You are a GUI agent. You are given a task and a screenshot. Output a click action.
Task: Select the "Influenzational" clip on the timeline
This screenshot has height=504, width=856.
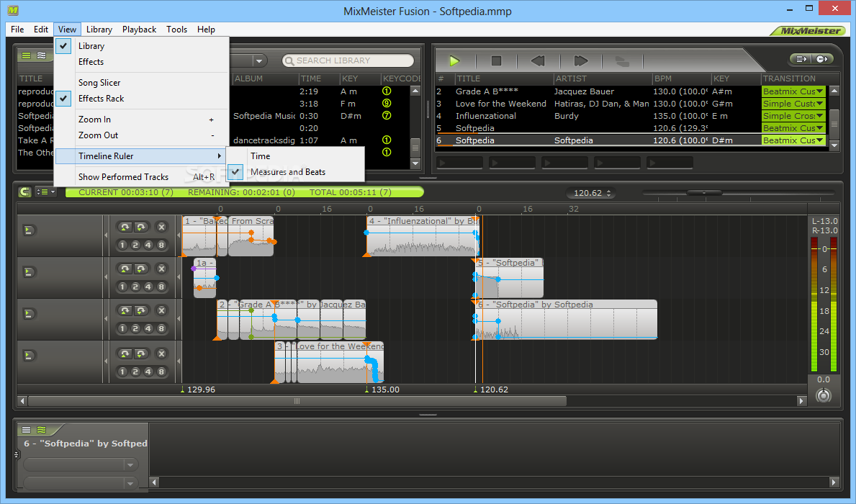point(423,236)
